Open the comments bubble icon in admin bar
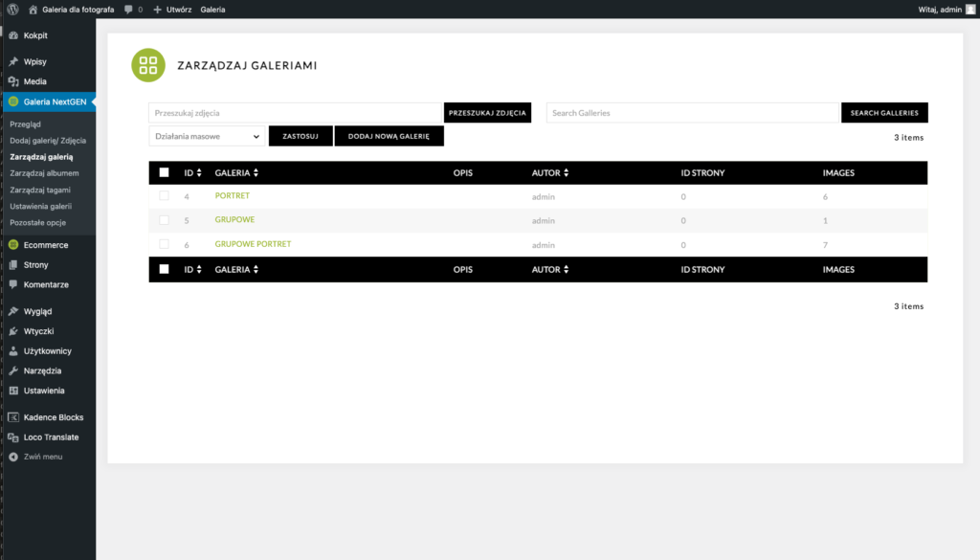The height and width of the screenshot is (560, 980). (129, 9)
